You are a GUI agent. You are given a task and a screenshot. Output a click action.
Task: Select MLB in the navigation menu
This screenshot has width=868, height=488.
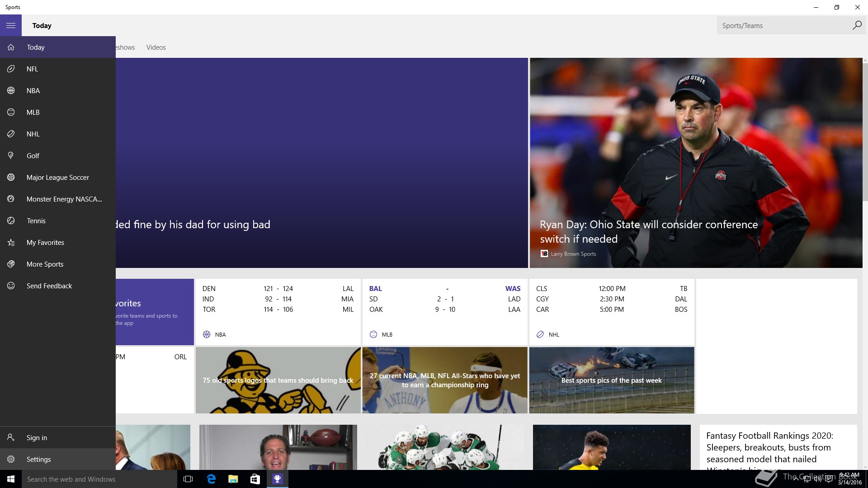click(x=58, y=112)
